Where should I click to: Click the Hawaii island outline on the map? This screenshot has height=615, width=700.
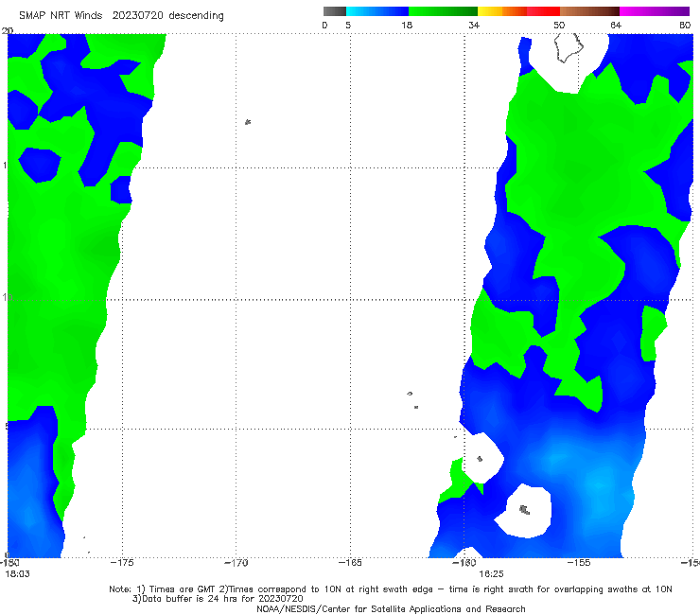point(569,48)
